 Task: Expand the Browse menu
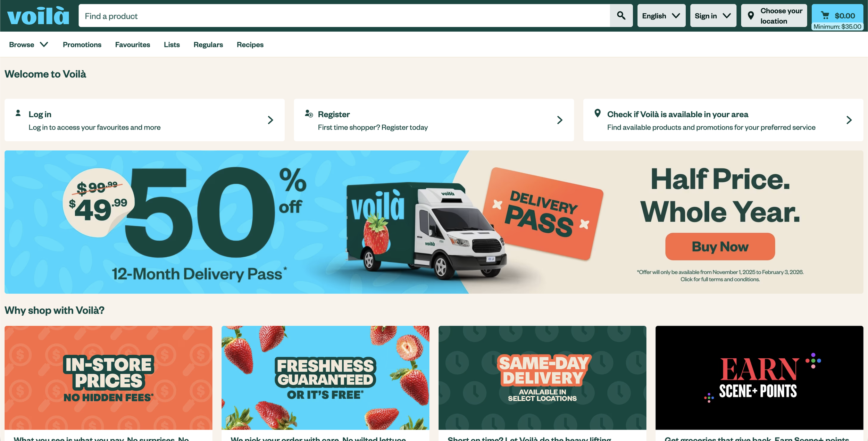pos(28,45)
